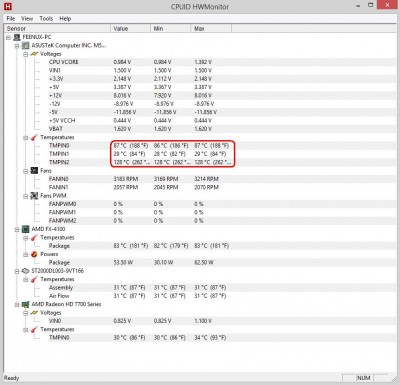Click the hard drive Temperatures thermometer icon
This screenshot has width=400, height=385.
coord(34,279)
